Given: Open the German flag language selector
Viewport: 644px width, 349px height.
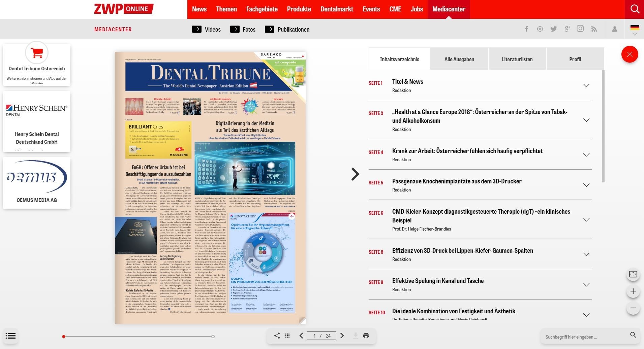Looking at the screenshot, I should click(635, 28).
